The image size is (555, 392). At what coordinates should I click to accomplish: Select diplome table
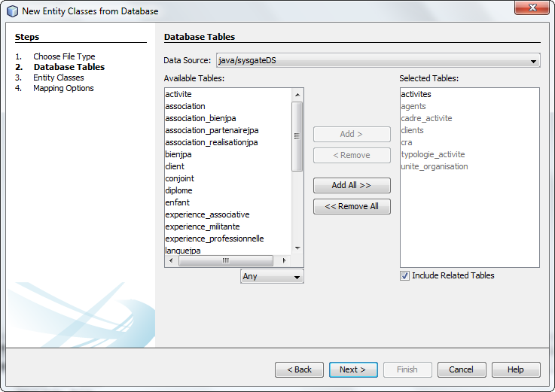(x=228, y=190)
